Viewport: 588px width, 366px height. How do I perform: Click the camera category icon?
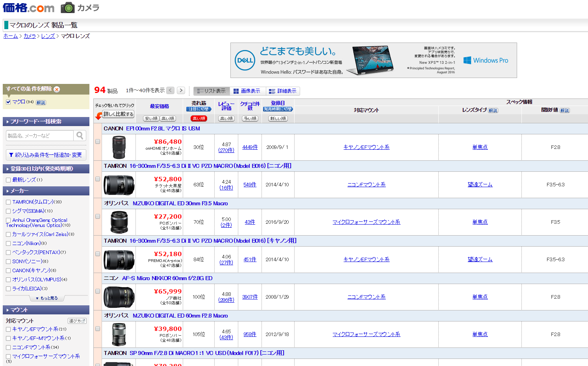tap(68, 7)
